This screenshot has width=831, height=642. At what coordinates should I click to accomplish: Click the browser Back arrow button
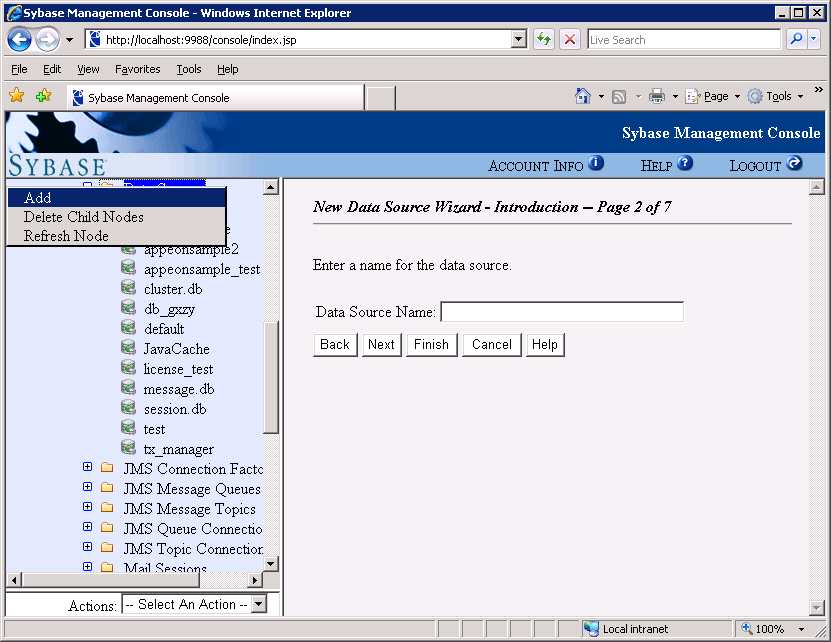20,40
